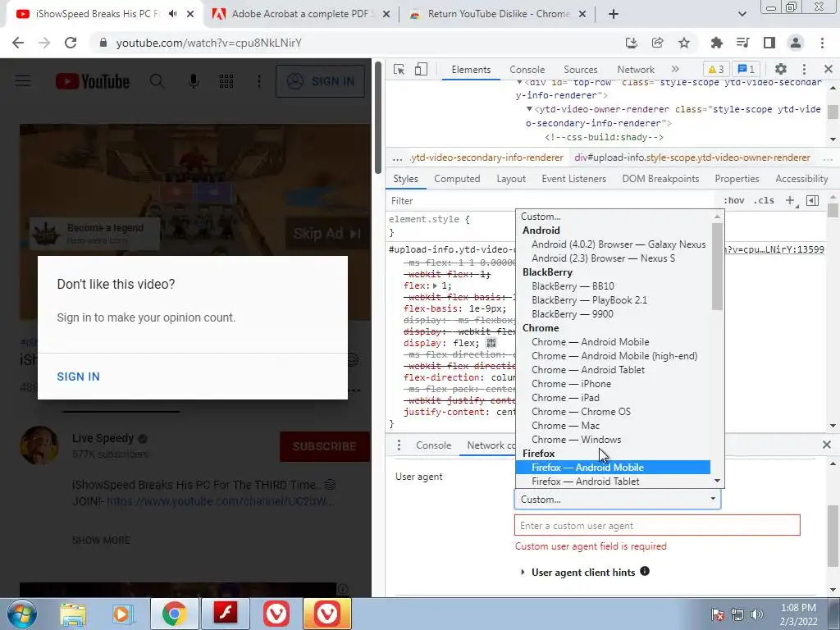This screenshot has height=630, width=840.
Task: Open YouTube settings three-dot icon
Action: click(x=259, y=81)
